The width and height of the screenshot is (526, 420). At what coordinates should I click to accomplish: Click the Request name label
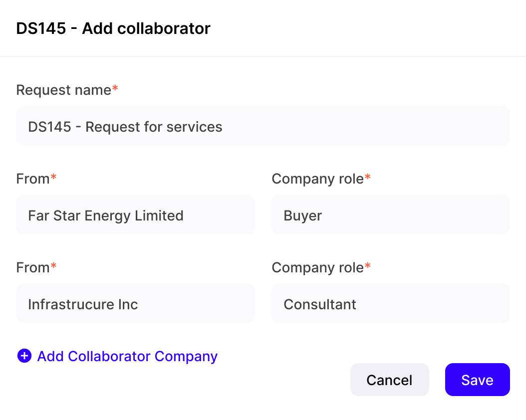63,90
